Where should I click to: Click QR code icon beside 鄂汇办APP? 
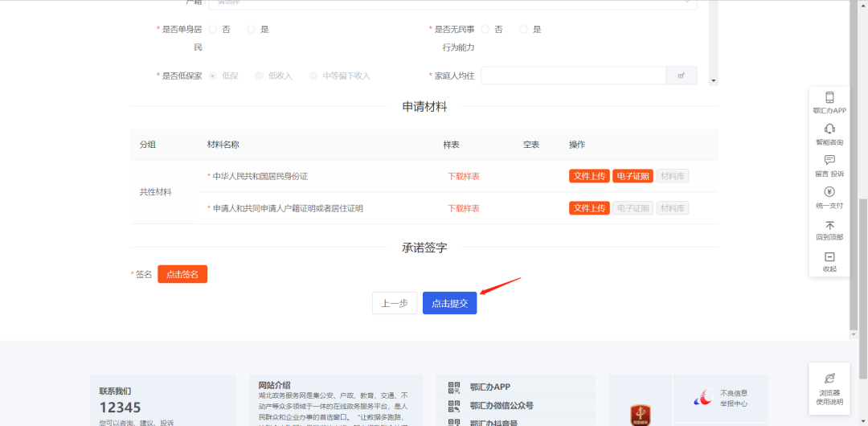pos(454,387)
